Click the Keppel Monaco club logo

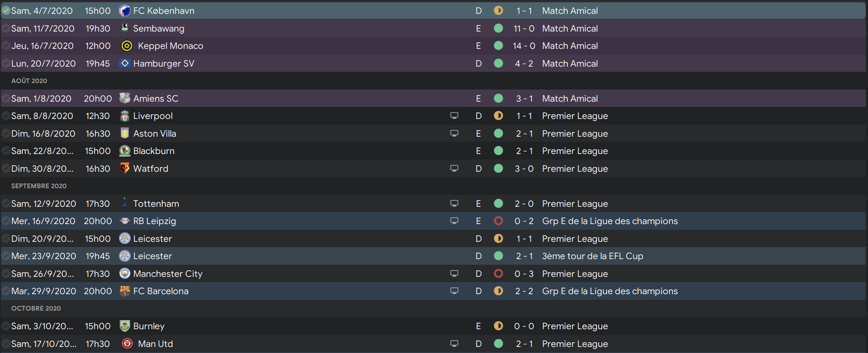click(127, 46)
